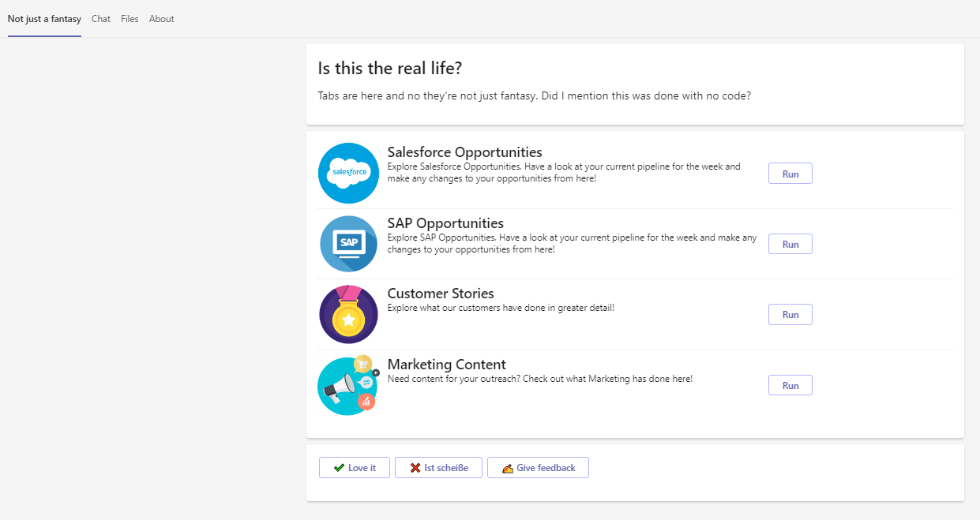Click the SAP Opportunities heading text

[x=445, y=223]
